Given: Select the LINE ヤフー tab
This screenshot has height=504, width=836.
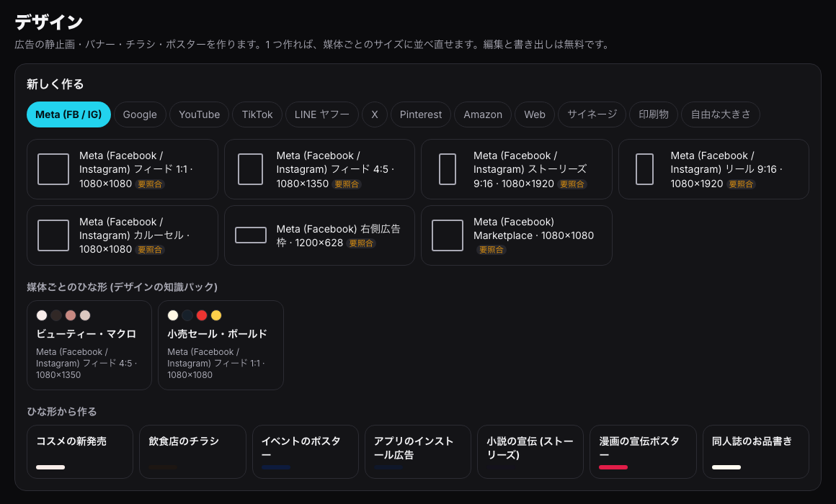Looking at the screenshot, I should coord(322,114).
